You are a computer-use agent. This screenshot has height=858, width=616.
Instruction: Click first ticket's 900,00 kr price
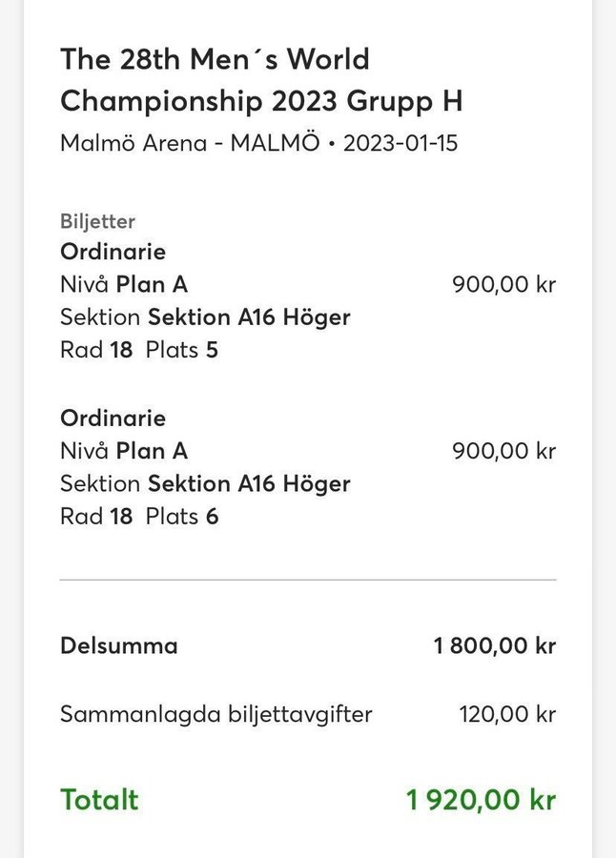pyautogui.click(x=503, y=284)
